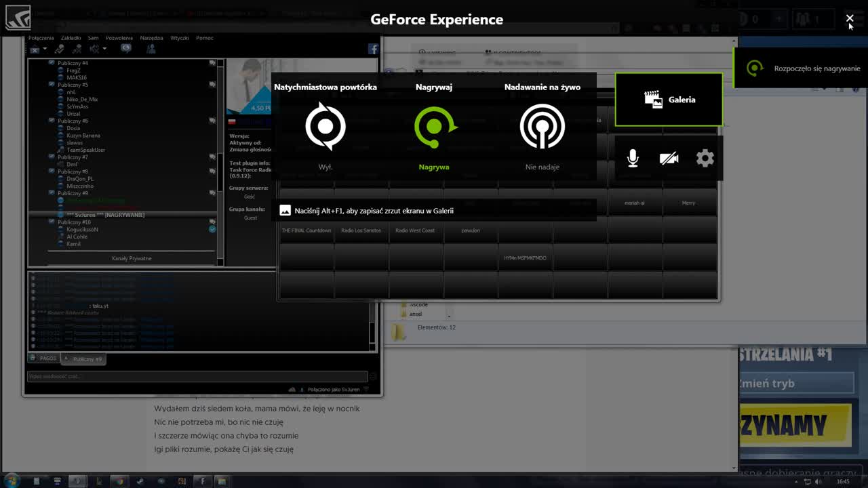Open the Windows Start button

point(12,481)
